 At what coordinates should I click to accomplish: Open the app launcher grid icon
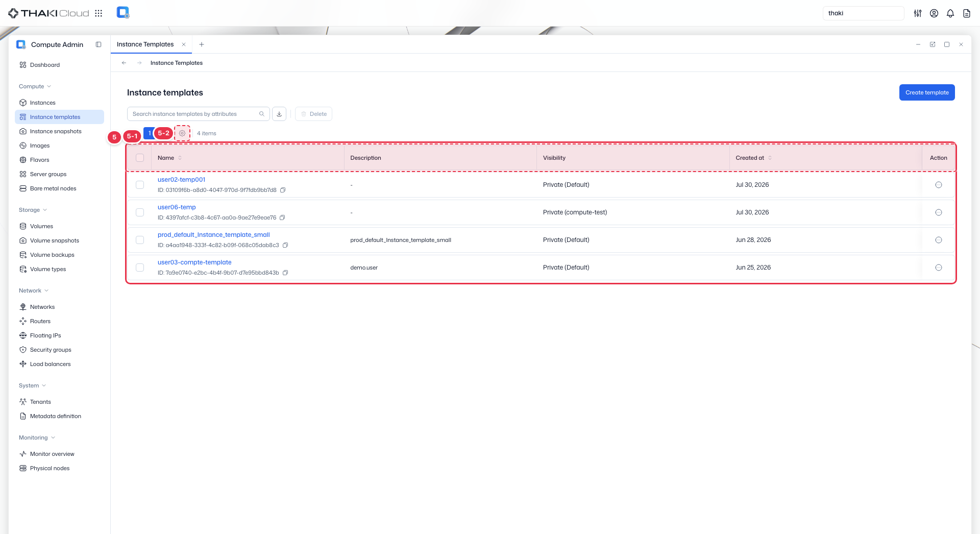click(x=99, y=13)
